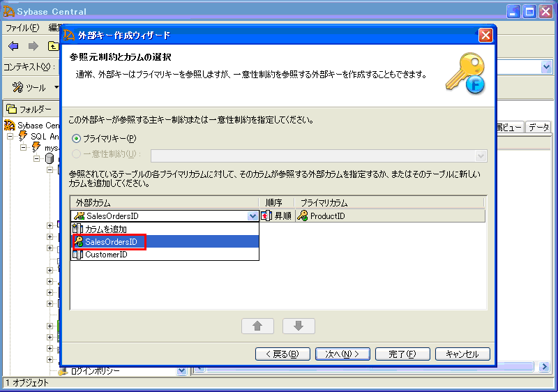Click the forward arrow toolbar icon
The width and height of the screenshot is (558, 392).
[33, 46]
